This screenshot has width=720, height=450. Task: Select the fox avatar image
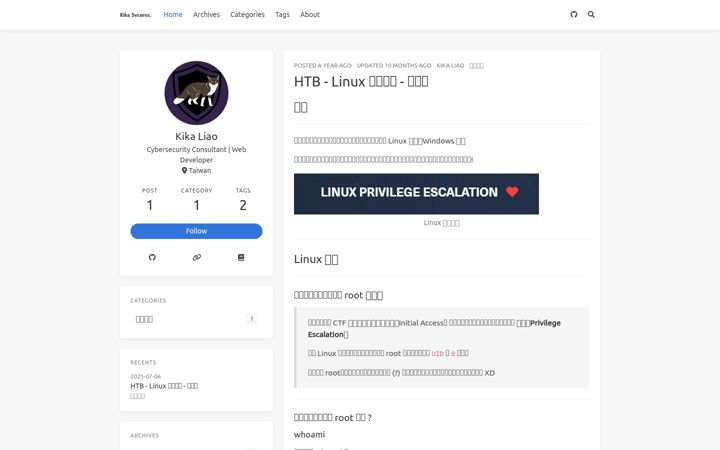(197, 93)
